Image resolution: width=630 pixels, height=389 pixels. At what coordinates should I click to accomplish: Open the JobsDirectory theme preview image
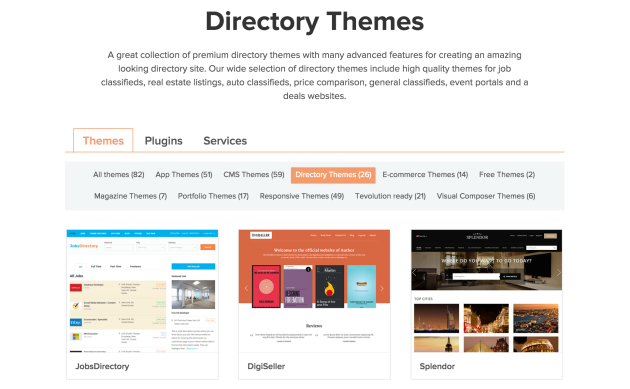pos(143,291)
